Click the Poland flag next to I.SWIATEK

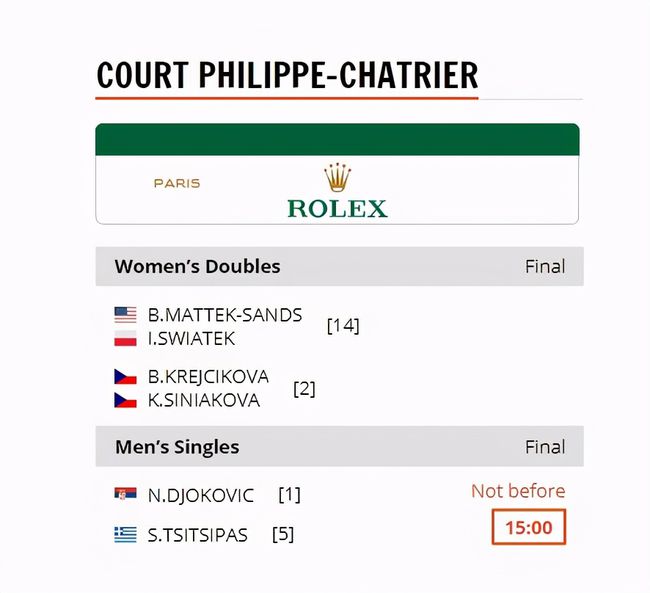pos(125,338)
